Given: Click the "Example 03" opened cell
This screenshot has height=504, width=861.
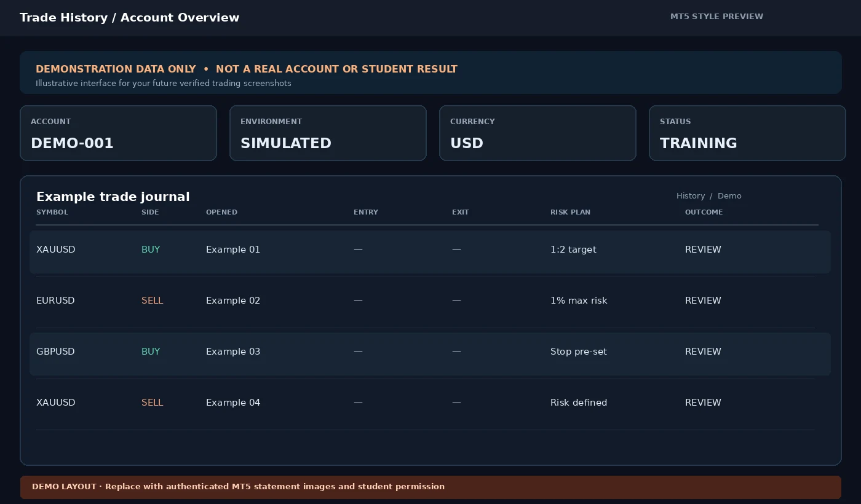Looking at the screenshot, I should tap(233, 352).
